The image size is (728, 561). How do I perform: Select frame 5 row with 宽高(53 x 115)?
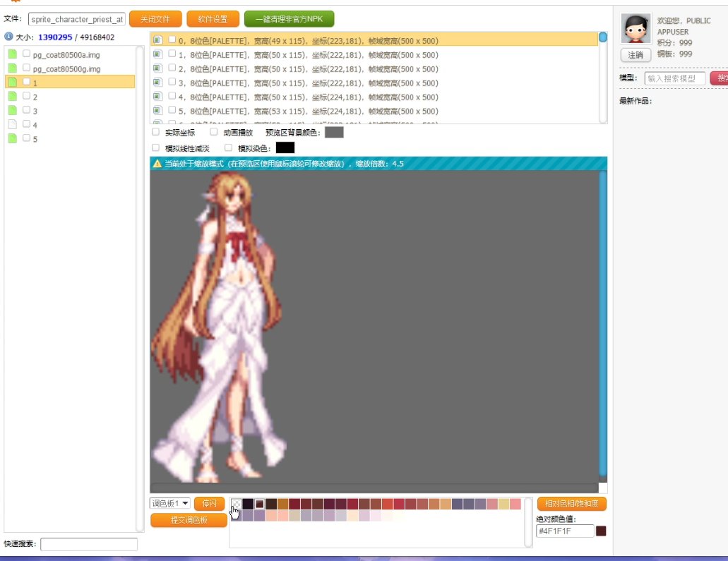point(374,111)
